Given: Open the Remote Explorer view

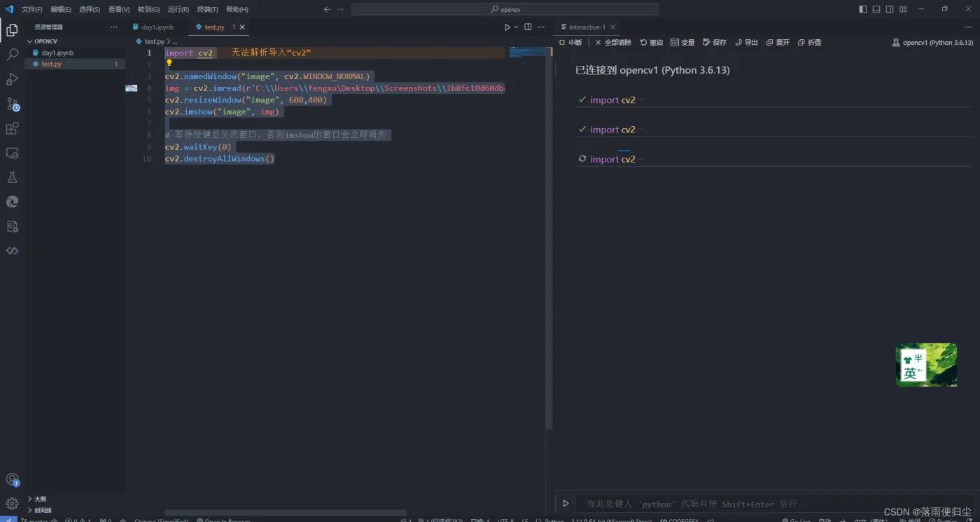Looking at the screenshot, I should 12,153.
